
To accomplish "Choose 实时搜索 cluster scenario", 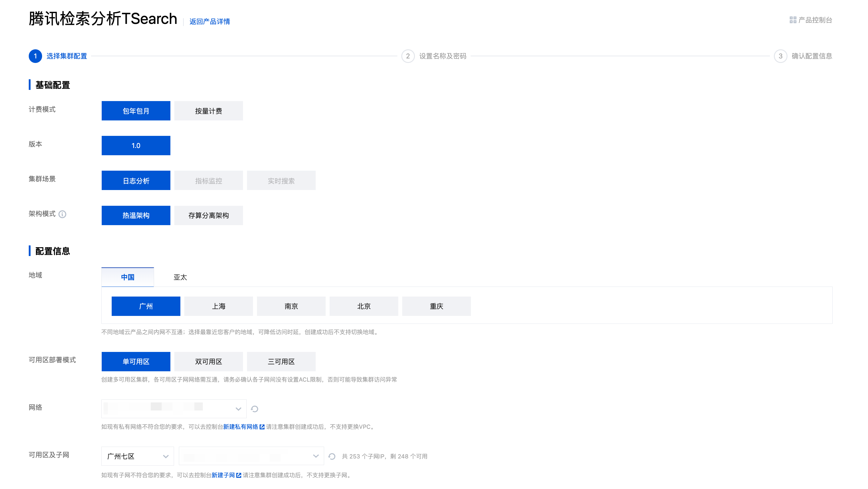I will pyautogui.click(x=281, y=181).
